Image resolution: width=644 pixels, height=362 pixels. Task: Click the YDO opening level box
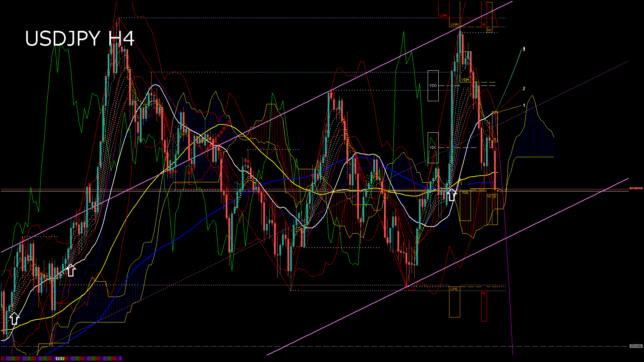[433, 86]
